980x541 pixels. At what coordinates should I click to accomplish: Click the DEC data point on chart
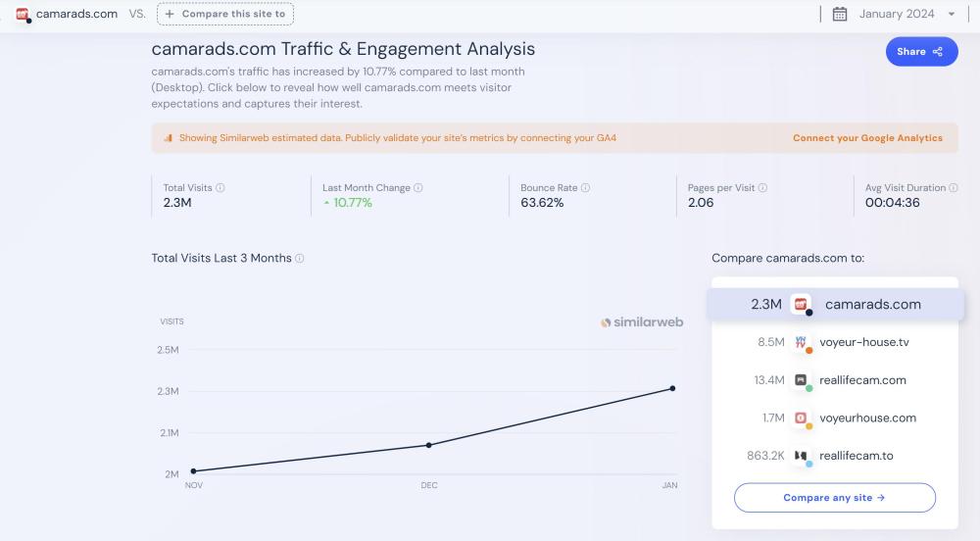429,445
